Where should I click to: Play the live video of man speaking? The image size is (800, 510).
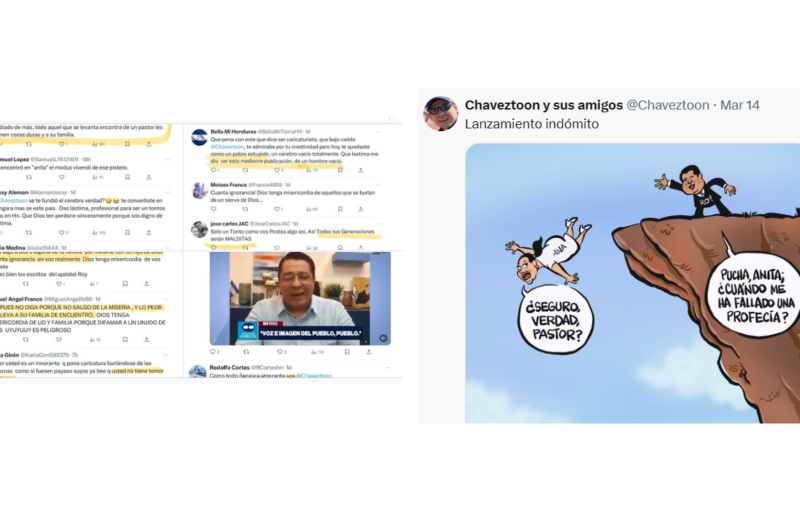[300, 298]
